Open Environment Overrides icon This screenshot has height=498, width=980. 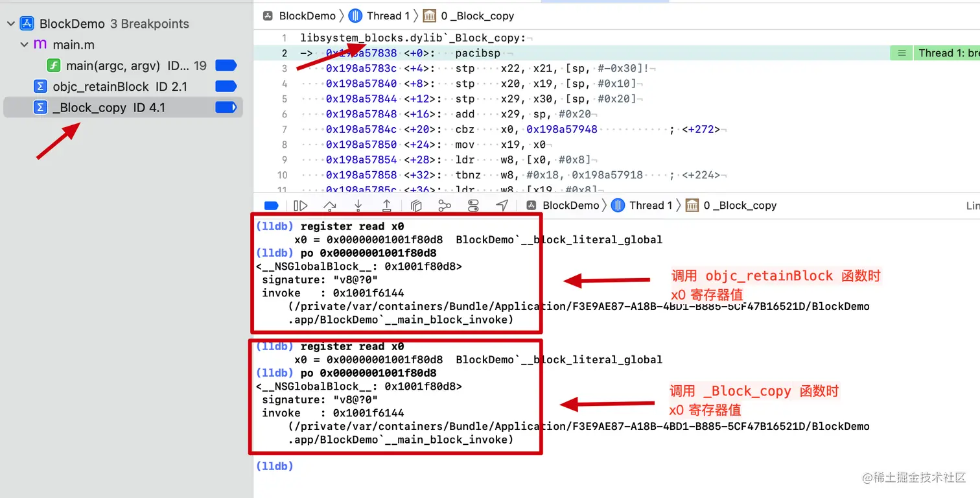(x=473, y=206)
